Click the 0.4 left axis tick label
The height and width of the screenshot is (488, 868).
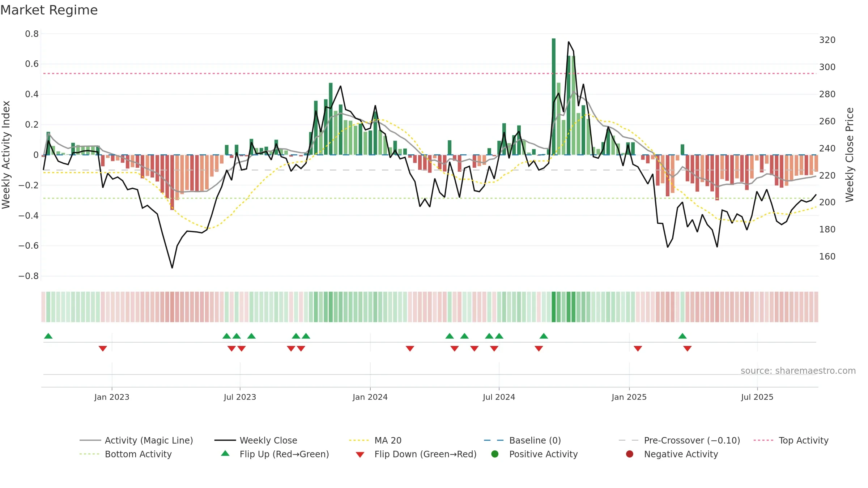tap(32, 94)
